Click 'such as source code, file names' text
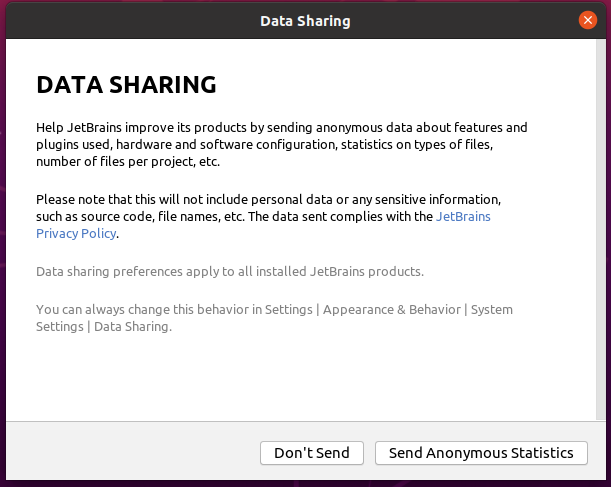The width and height of the screenshot is (611, 487). tap(140, 216)
